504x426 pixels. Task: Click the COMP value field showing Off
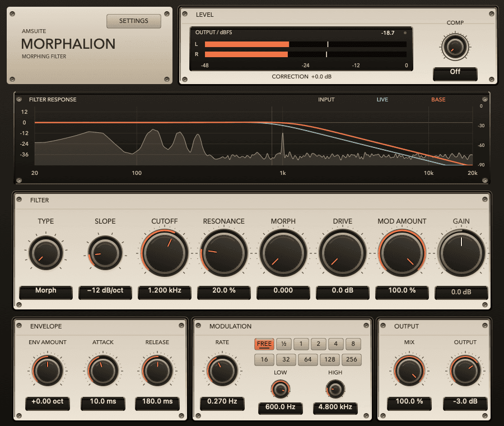[455, 73]
